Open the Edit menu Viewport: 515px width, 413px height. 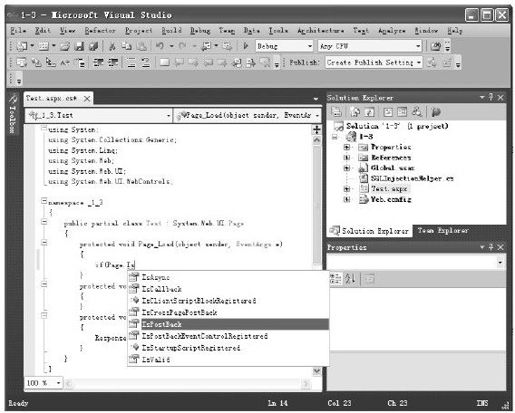click(x=43, y=31)
